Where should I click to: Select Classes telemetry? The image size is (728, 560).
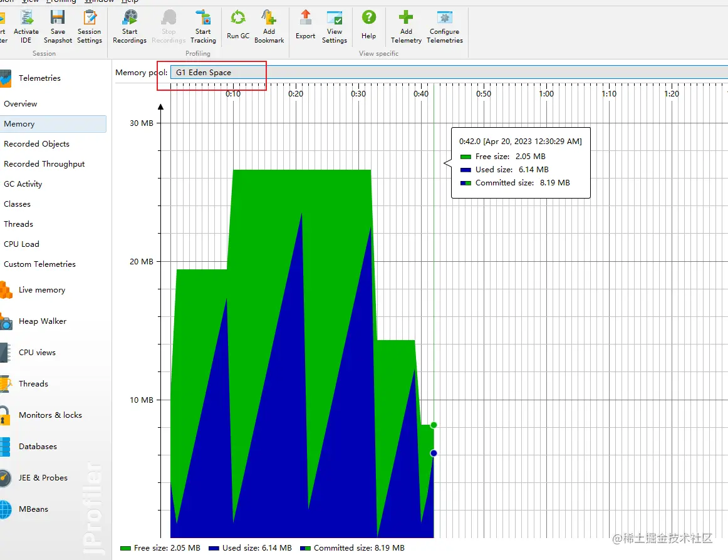tap(17, 204)
